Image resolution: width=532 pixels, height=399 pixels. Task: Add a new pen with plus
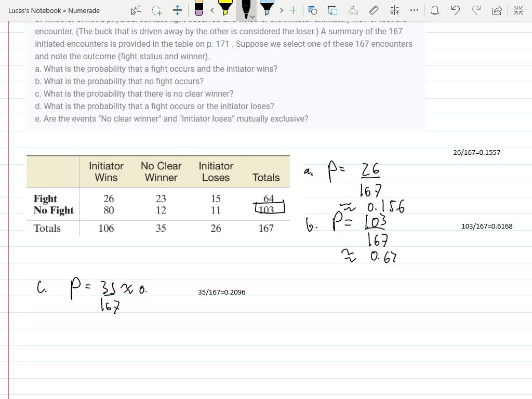point(294,10)
